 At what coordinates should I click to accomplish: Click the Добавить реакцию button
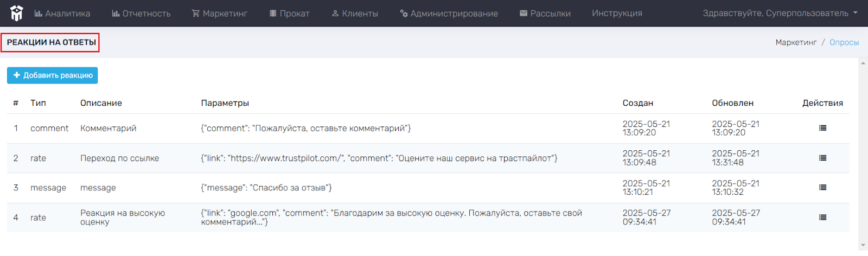click(x=53, y=75)
